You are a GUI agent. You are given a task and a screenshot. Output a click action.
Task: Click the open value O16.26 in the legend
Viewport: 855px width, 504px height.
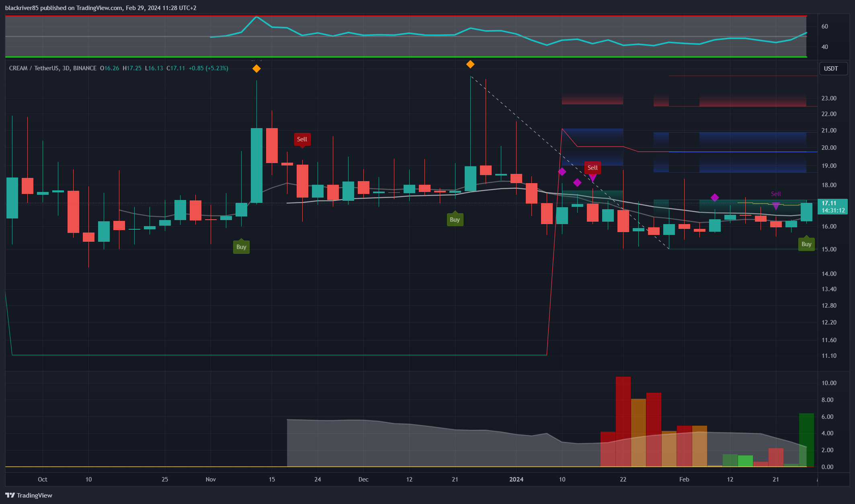pyautogui.click(x=109, y=68)
